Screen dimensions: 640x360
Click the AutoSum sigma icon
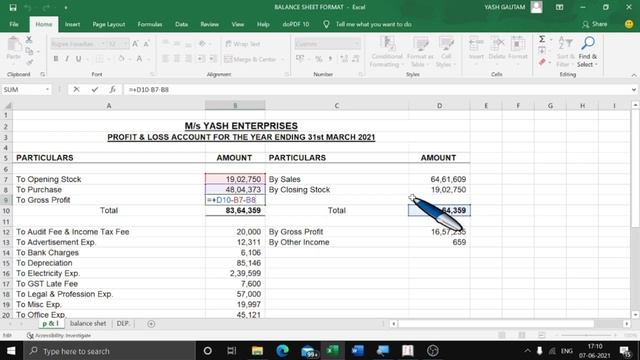click(542, 39)
